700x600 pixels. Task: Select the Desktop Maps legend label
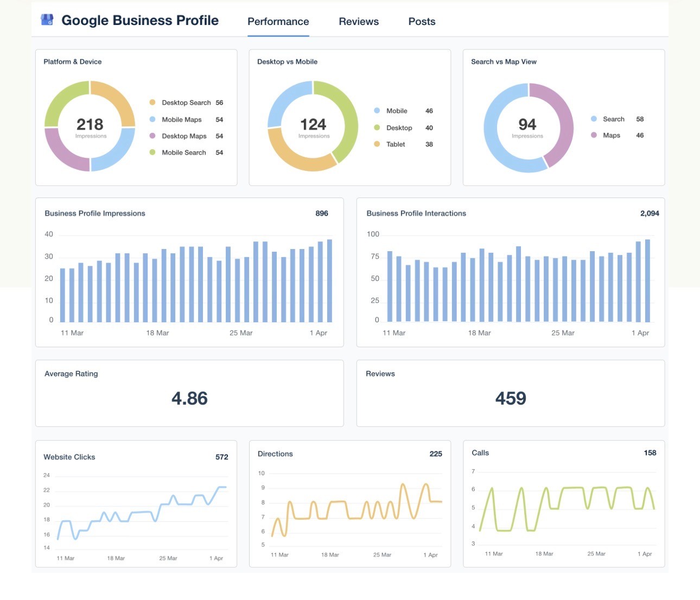pyautogui.click(x=184, y=136)
